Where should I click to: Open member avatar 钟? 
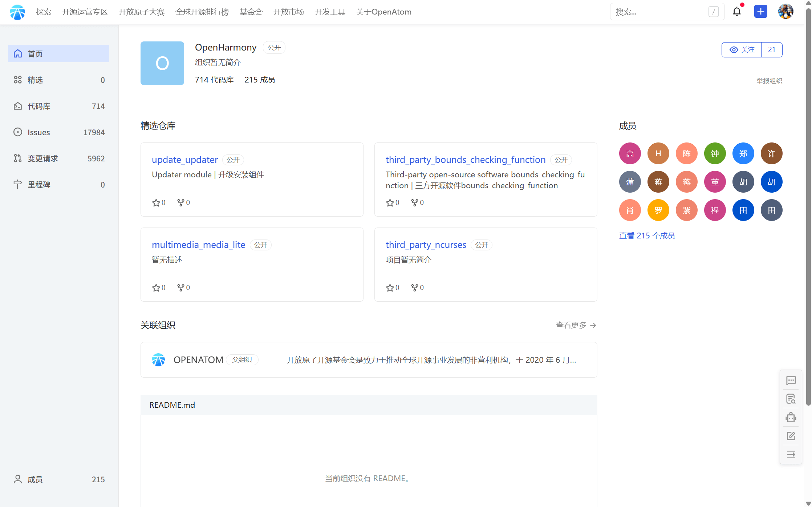point(715,153)
